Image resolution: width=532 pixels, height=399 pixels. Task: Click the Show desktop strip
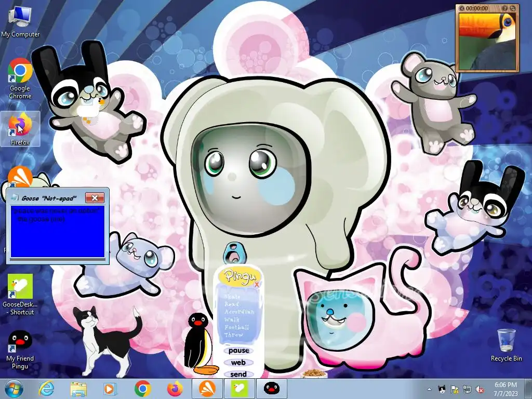tap(528, 389)
